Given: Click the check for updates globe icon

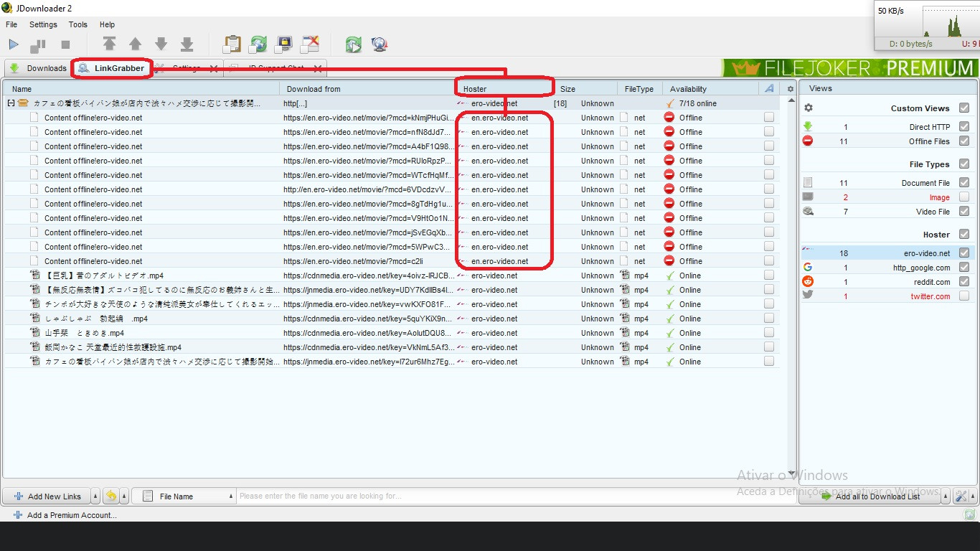Looking at the screenshot, I should [380, 44].
